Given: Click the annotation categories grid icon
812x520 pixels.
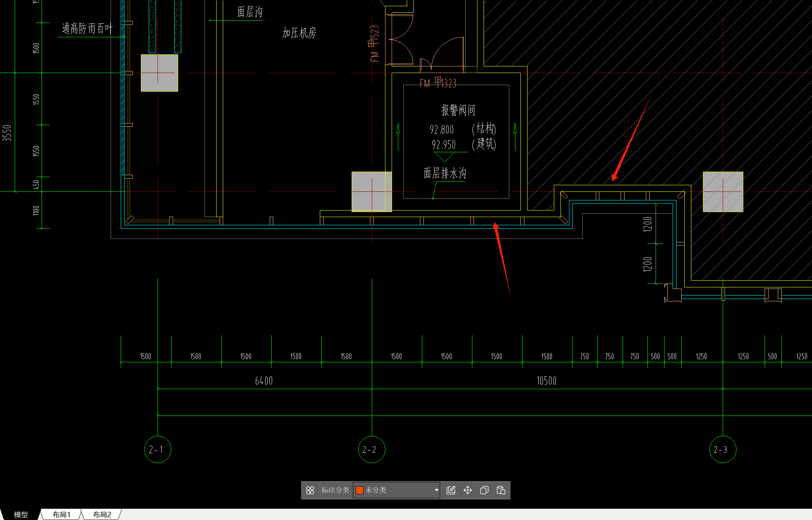Looking at the screenshot, I should point(310,490).
